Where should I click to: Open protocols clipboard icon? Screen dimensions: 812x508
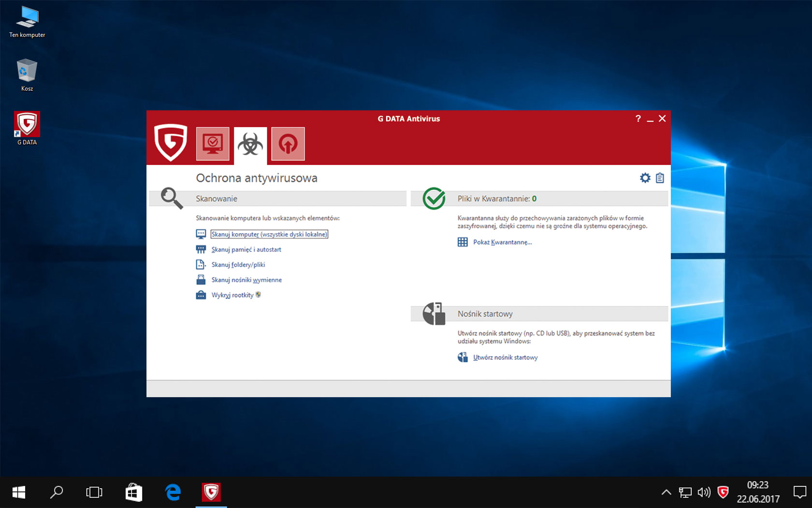(660, 178)
